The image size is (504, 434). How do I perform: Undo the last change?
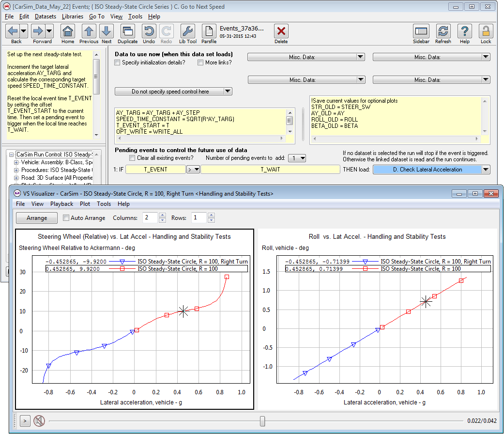(149, 31)
